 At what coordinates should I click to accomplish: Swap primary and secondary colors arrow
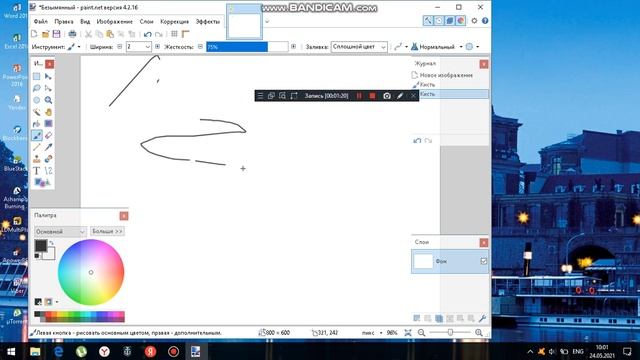[51, 243]
